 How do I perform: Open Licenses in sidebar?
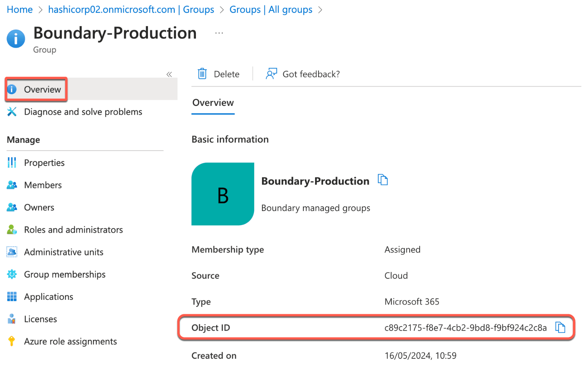[40, 319]
